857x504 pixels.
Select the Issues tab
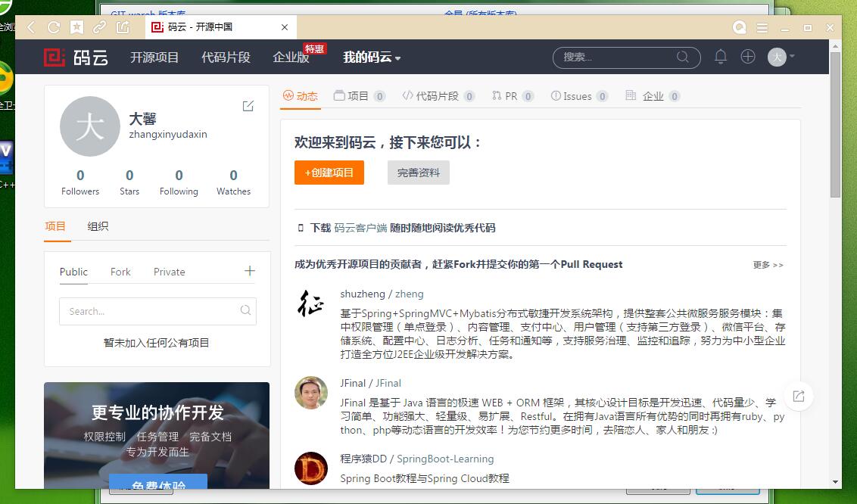[579, 96]
